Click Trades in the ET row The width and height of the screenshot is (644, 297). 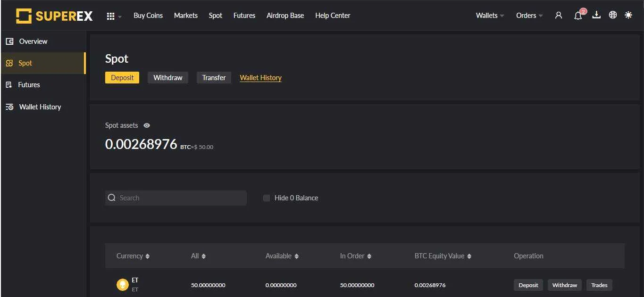[x=600, y=285]
